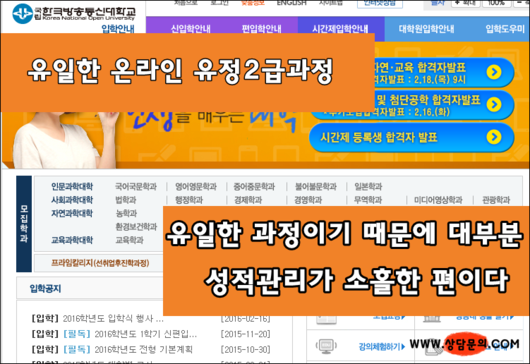Open notice 2016학년도 전형 기본계획
Viewport: 530px width, 364px height.
pyautogui.click(x=143, y=349)
